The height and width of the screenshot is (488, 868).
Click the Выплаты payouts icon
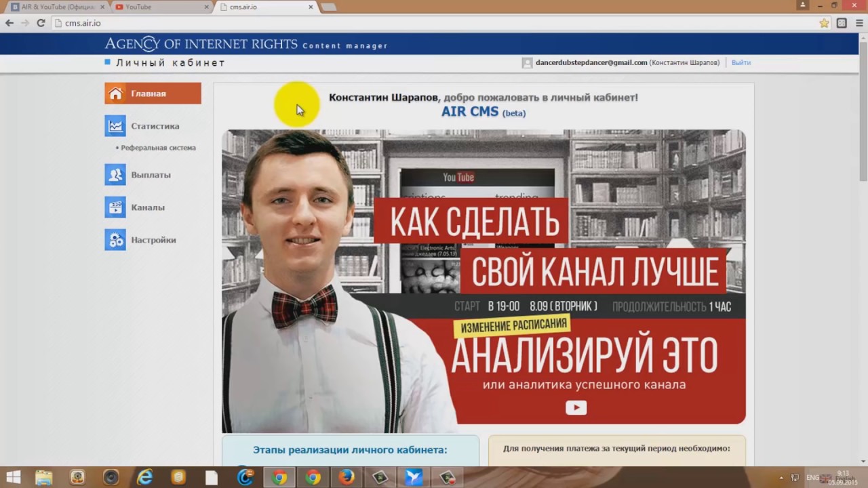tap(115, 175)
